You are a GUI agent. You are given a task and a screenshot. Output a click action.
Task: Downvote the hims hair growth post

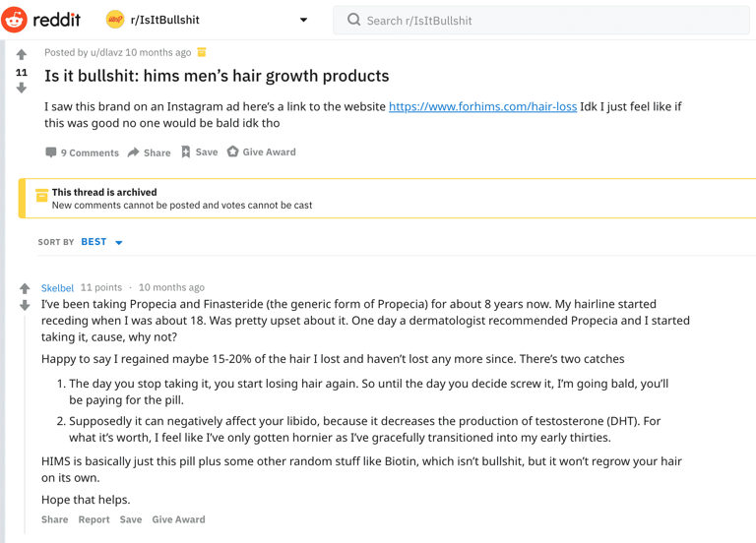point(22,89)
